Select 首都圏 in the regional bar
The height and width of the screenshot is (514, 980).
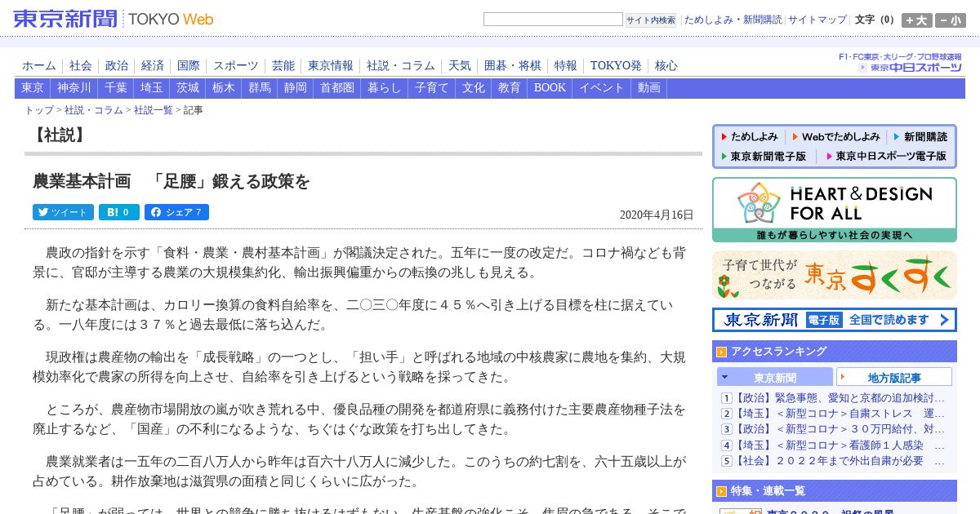click(x=337, y=88)
